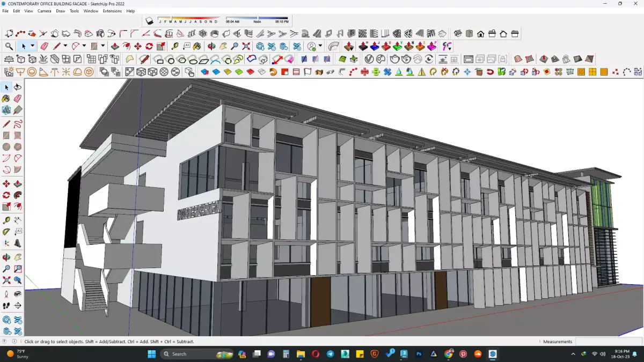Choose the Rotated Rectangle tool
Screen dimensions: 644x362
(x=18, y=136)
